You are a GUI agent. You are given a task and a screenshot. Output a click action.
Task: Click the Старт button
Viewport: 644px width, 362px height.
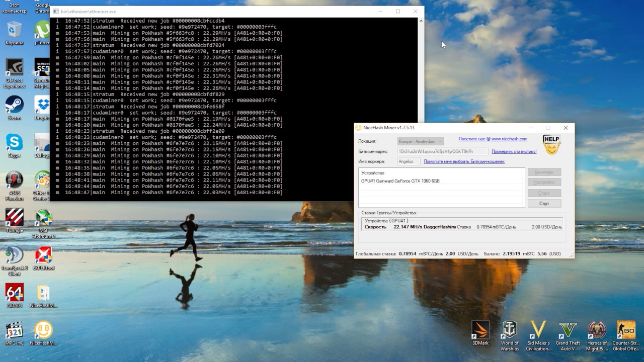click(544, 193)
